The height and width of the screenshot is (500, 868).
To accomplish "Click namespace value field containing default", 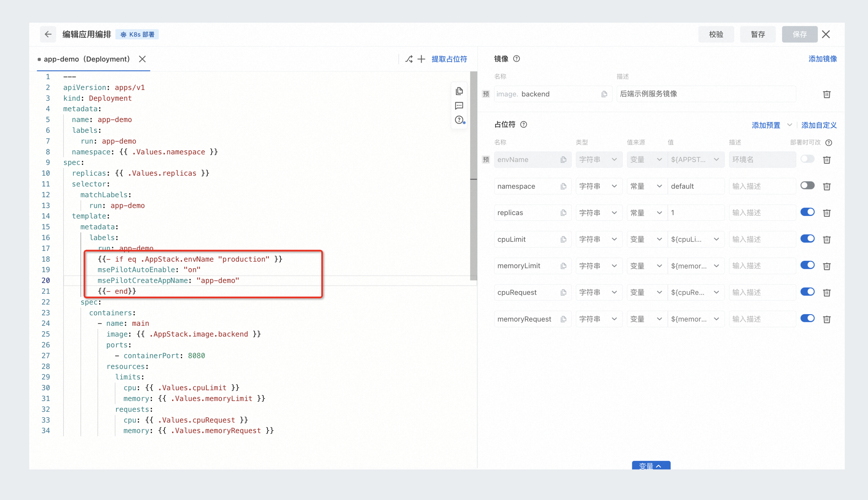I will 696,186.
